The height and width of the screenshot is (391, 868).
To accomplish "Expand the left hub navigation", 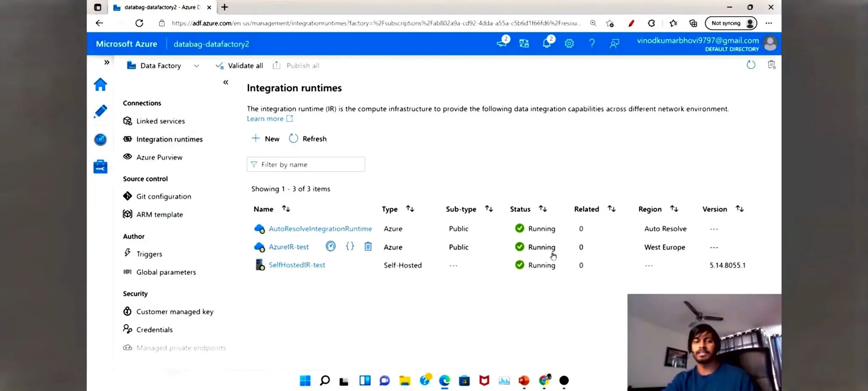I will 107,62.
